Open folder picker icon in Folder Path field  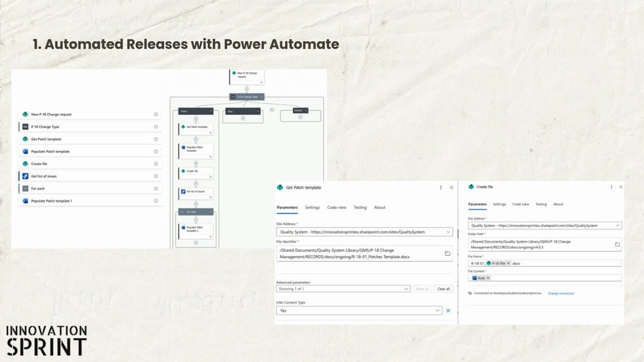tap(617, 244)
